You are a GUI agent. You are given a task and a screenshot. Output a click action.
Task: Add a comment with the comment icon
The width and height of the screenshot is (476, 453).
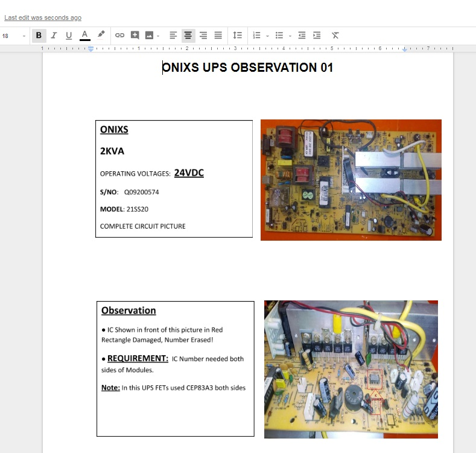pyautogui.click(x=135, y=35)
